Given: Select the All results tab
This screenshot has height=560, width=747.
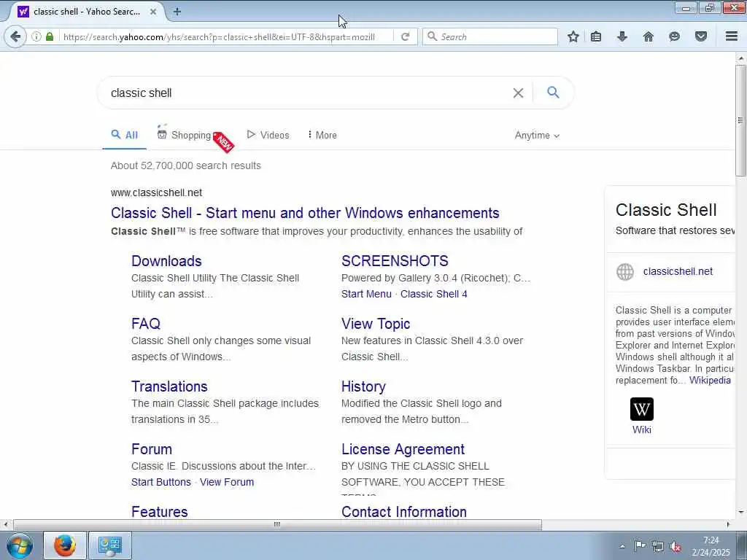Looking at the screenshot, I should pyautogui.click(x=124, y=135).
